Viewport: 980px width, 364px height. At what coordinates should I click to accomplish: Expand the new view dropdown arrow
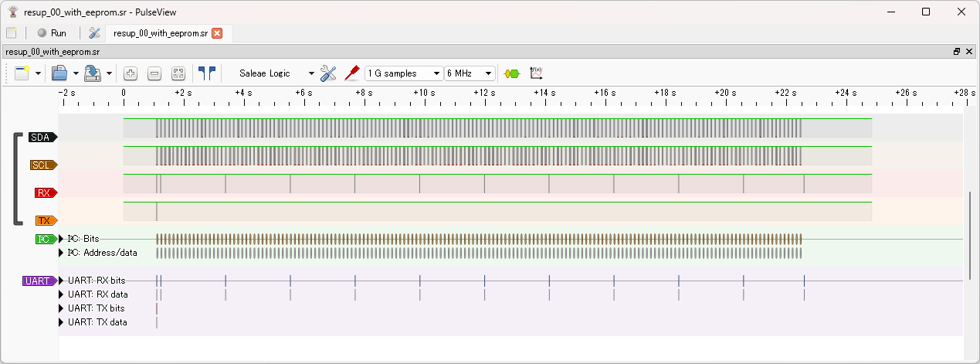38,73
